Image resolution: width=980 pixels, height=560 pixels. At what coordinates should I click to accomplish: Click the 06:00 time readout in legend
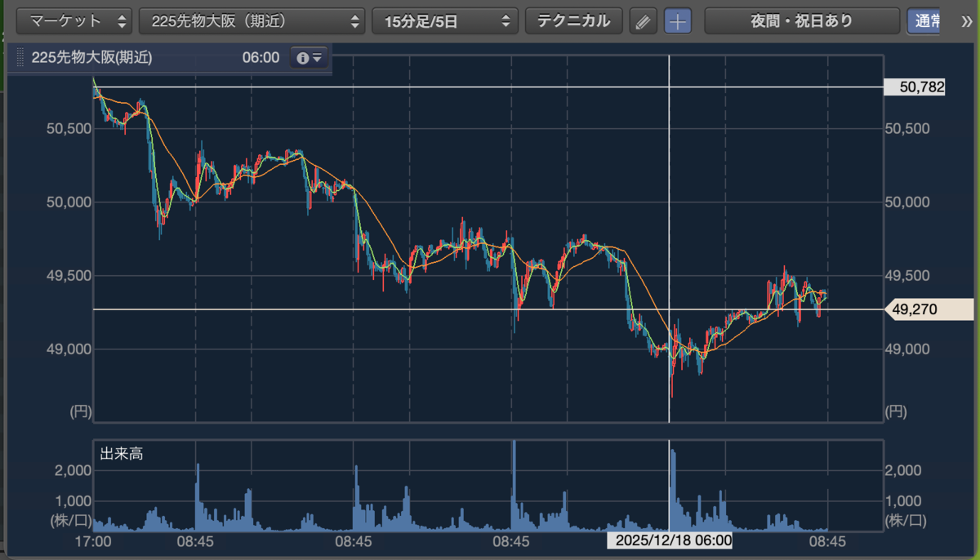(x=261, y=58)
